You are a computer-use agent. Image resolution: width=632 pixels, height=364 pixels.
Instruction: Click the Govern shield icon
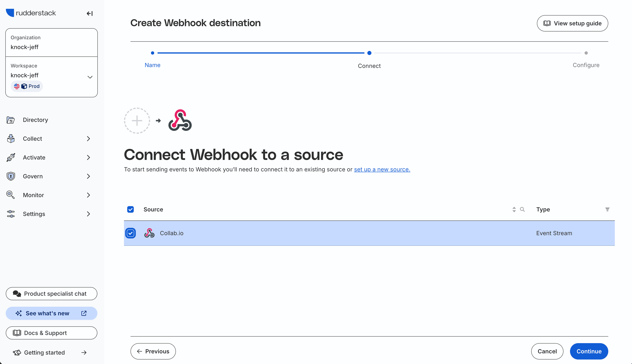[x=10, y=176]
